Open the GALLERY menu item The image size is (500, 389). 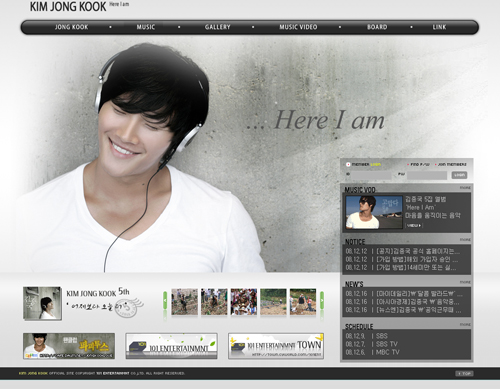point(217,27)
